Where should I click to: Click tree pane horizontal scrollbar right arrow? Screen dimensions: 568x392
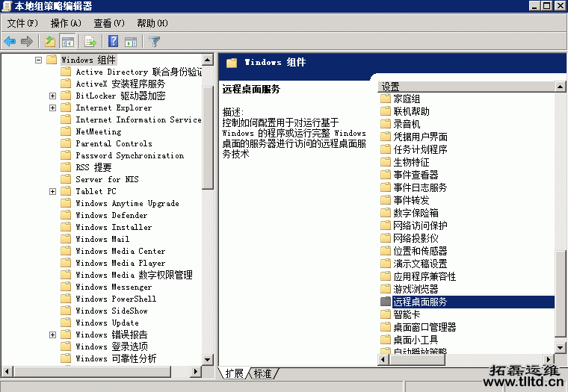point(196,371)
